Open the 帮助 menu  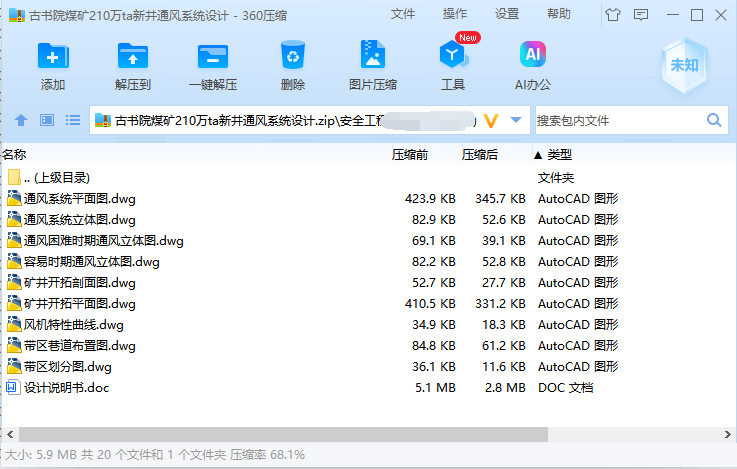558,14
